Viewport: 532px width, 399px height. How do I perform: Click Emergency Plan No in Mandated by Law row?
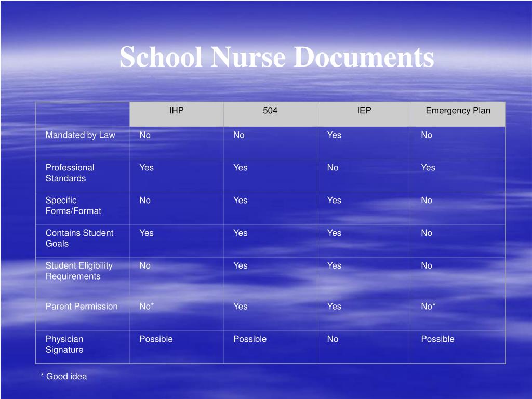(x=427, y=135)
